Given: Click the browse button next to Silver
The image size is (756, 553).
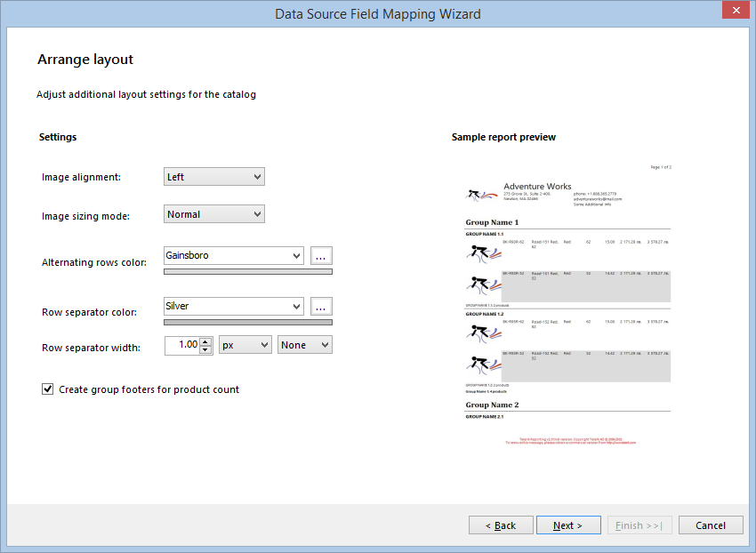Looking at the screenshot, I should tap(320, 306).
